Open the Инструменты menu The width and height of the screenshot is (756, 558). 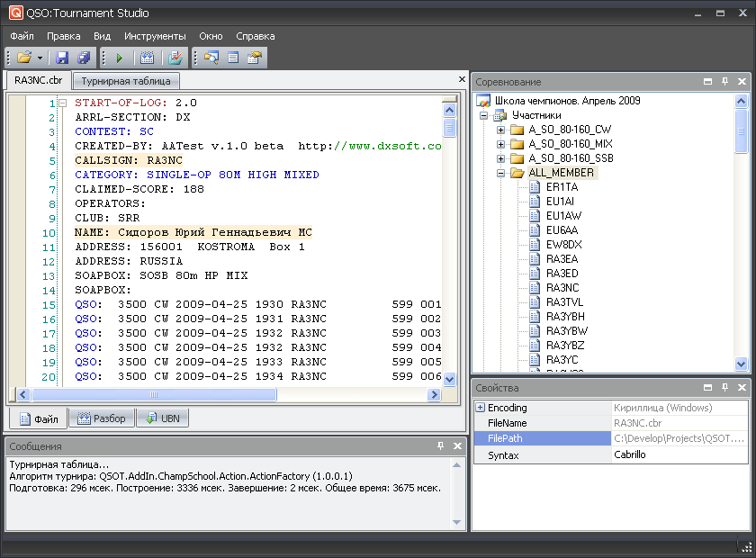pos(155,36)
